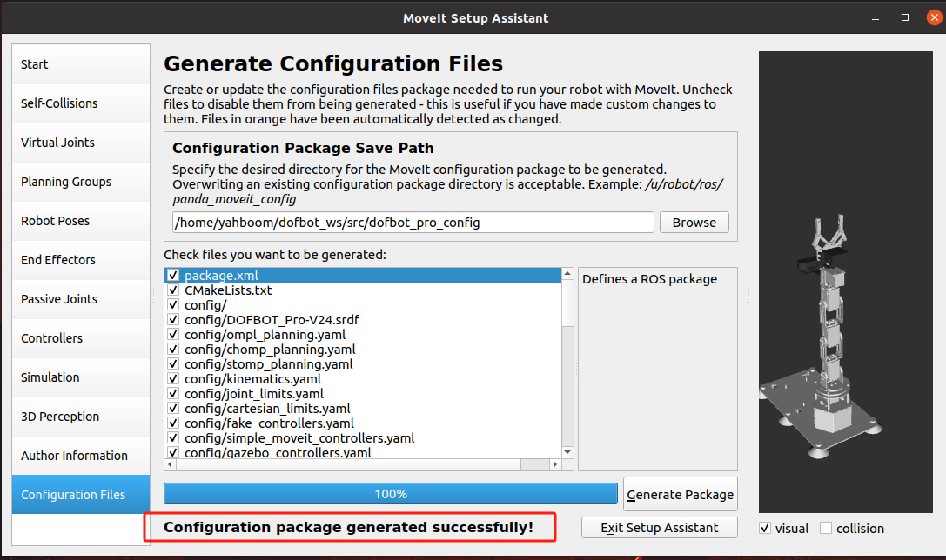Image resolution: width=946 pixels, height=560 pixels.
Task: Toggle config/joint_limits.yaml checkbox
Action: point(173,394)
